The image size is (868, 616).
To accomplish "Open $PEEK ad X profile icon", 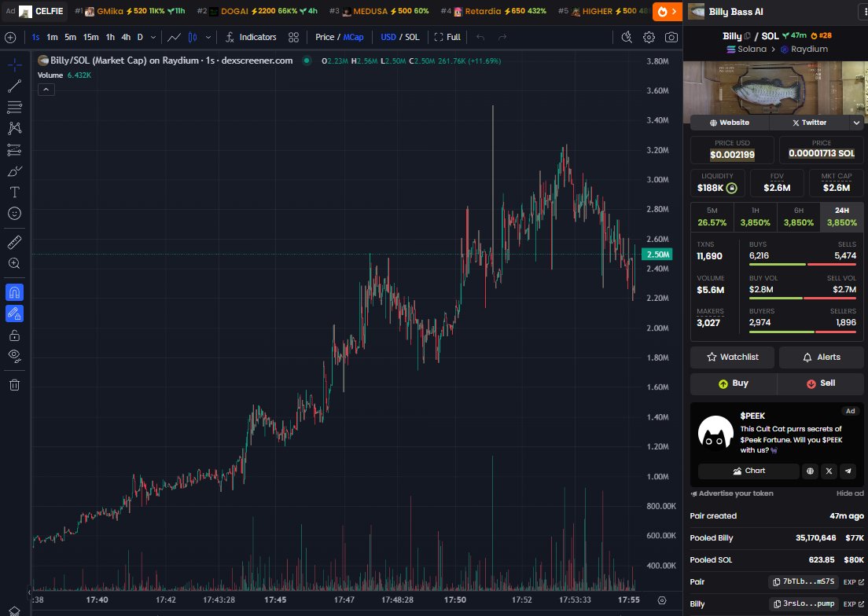I will pyautogui.click(x=829, y=471).
